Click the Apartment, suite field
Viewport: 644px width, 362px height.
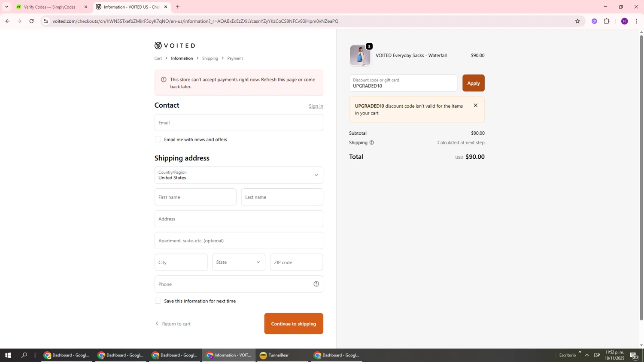[x=239, y=241]
